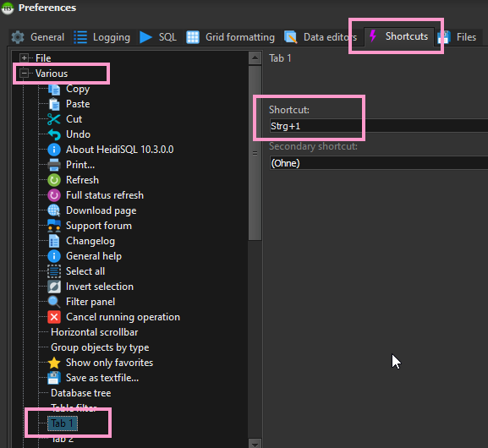The image size is (488, 448).
Task: Select the Save as textfile... entry
Action: (102, 378)
